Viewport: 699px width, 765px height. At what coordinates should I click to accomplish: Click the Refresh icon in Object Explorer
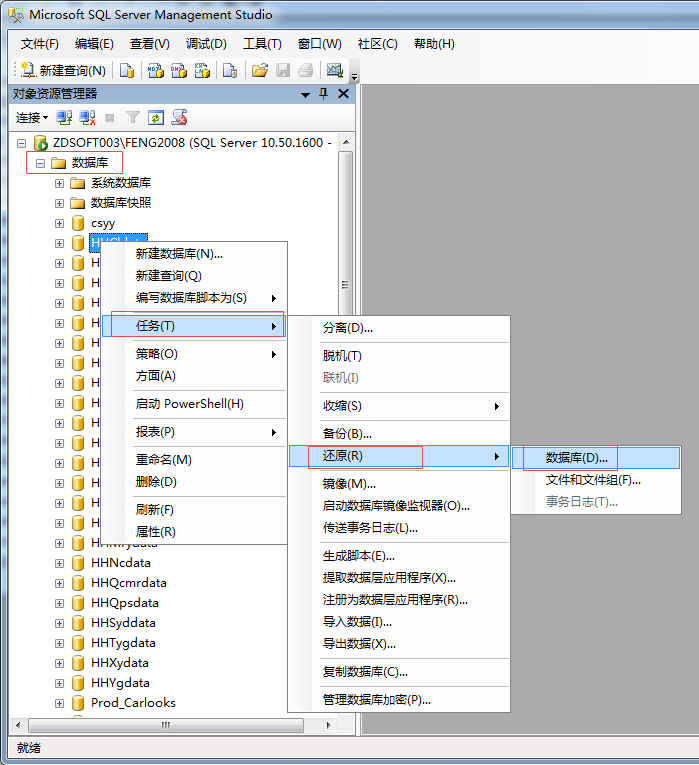click(x=156, y=118)
